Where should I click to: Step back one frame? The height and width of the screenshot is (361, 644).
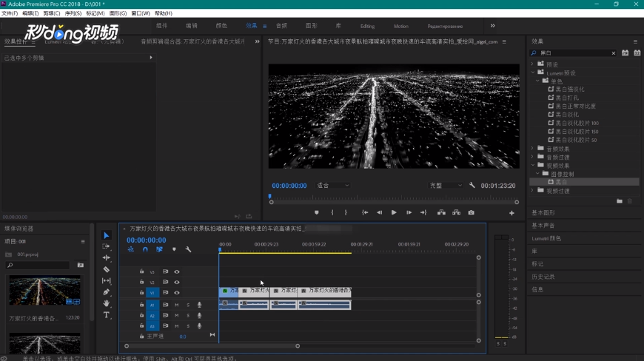click(x=380, y=212)
